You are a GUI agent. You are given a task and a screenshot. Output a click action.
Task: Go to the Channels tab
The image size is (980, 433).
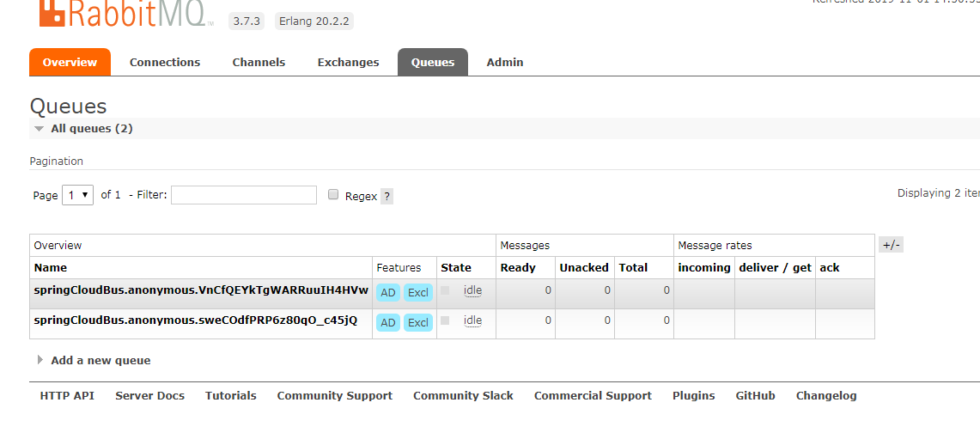[x=259, y=63]
